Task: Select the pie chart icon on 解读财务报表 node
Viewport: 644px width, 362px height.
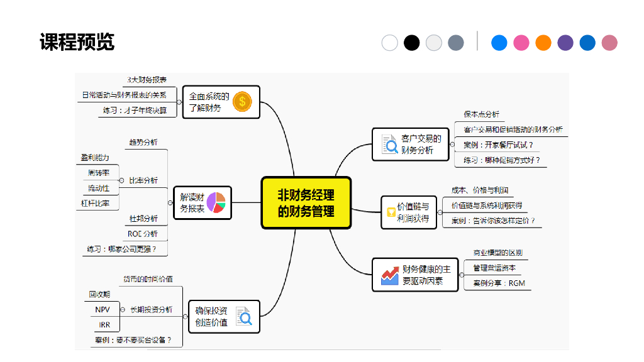Action: (x=217, y=202)
